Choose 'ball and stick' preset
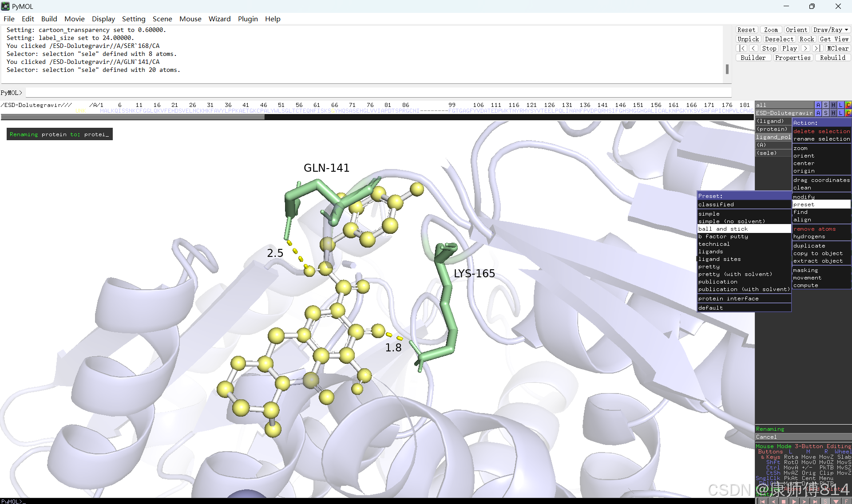852x504 pixels. 744,229
